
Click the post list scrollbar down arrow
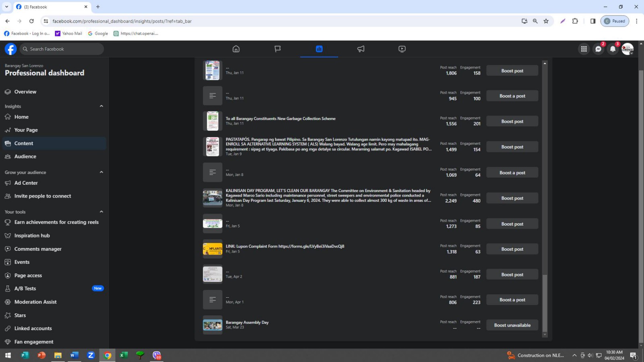(545, 334)
